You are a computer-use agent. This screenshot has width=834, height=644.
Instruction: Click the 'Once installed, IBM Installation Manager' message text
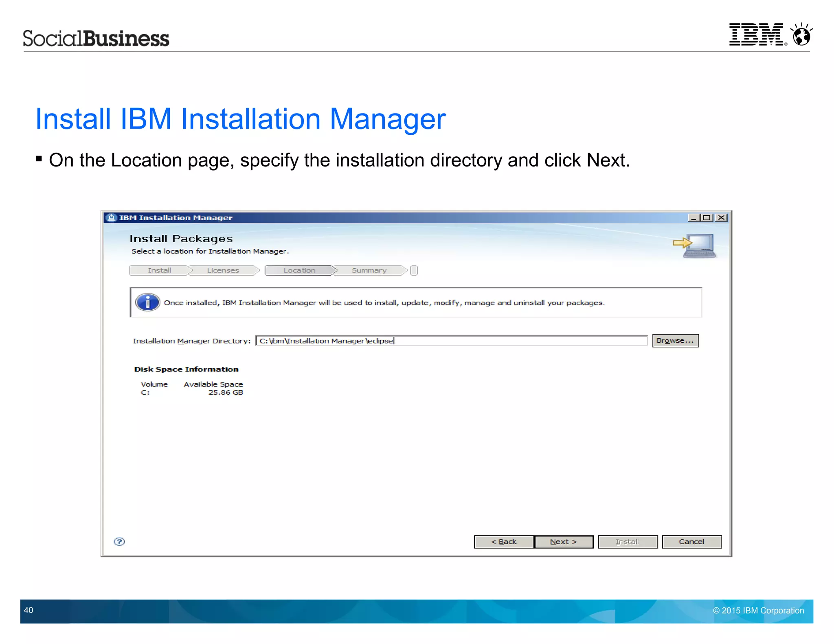(x=384, y=303)
